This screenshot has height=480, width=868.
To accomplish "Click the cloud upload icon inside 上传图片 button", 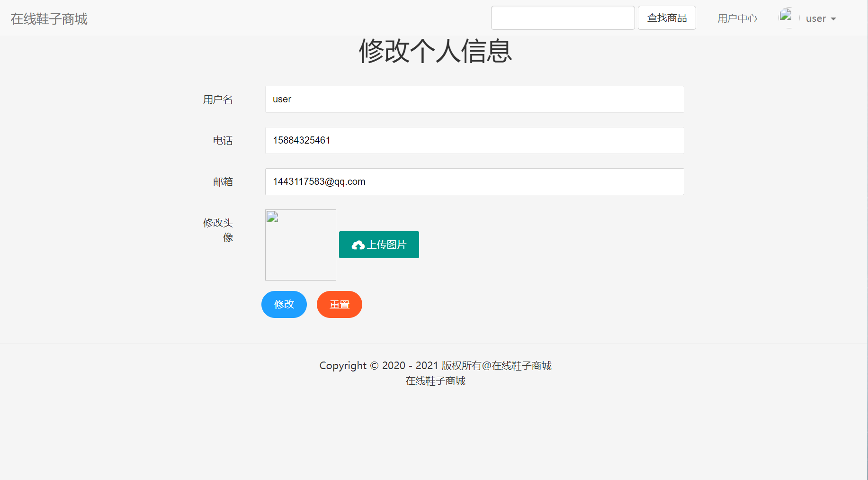I will (x=358, y=245).
